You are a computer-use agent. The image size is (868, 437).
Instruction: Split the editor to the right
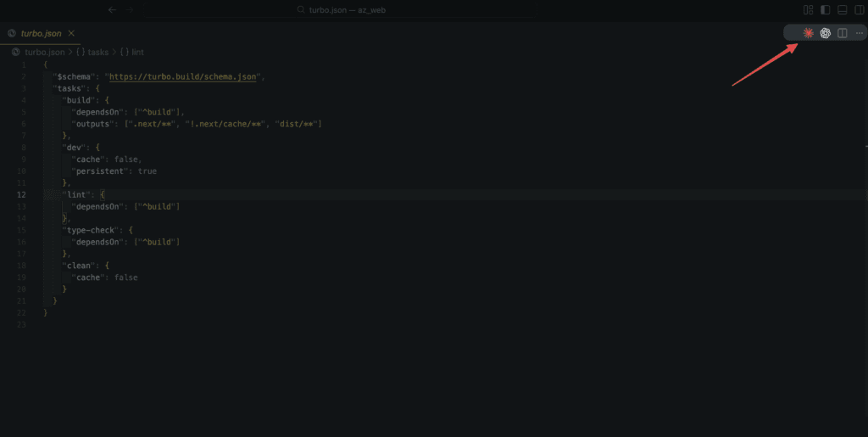(x=843, y=33)
